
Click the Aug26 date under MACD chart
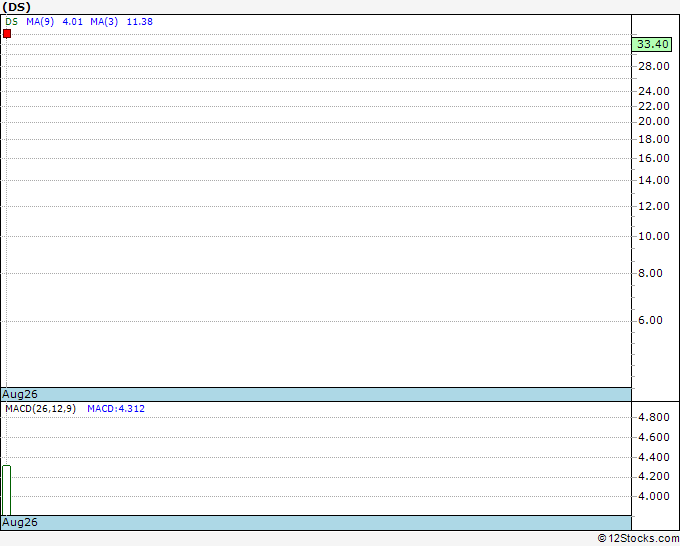[x=20, y=522]
